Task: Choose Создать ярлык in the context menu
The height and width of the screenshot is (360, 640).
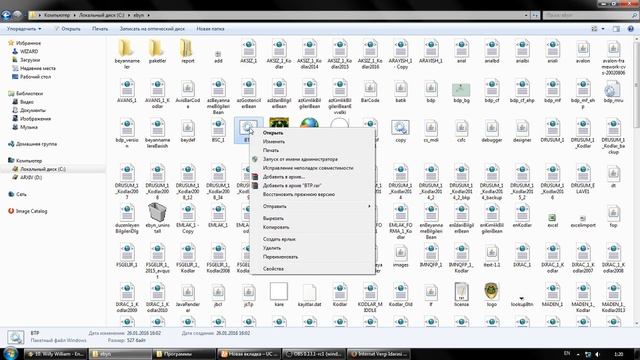Action: (x=279, y=239)
